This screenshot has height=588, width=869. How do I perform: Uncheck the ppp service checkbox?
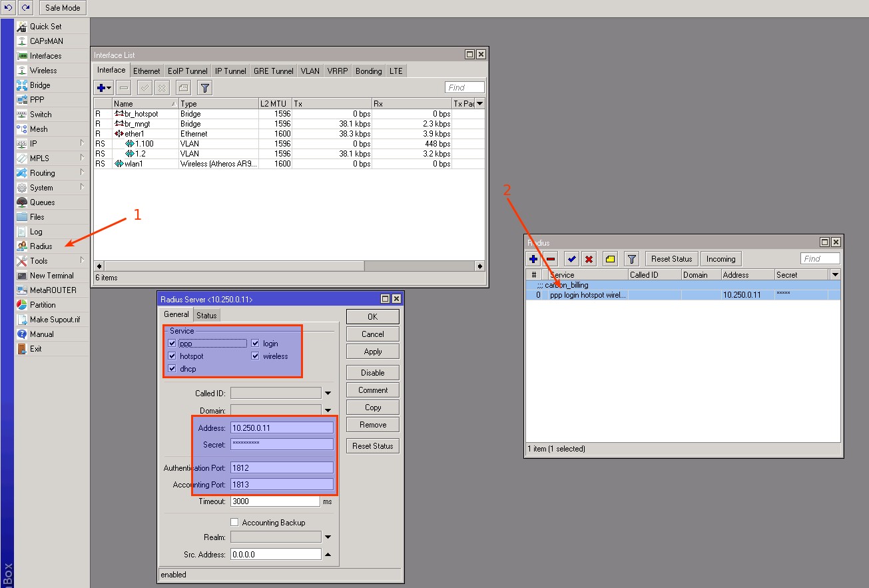pyautogui.click(x=172, y=344)
